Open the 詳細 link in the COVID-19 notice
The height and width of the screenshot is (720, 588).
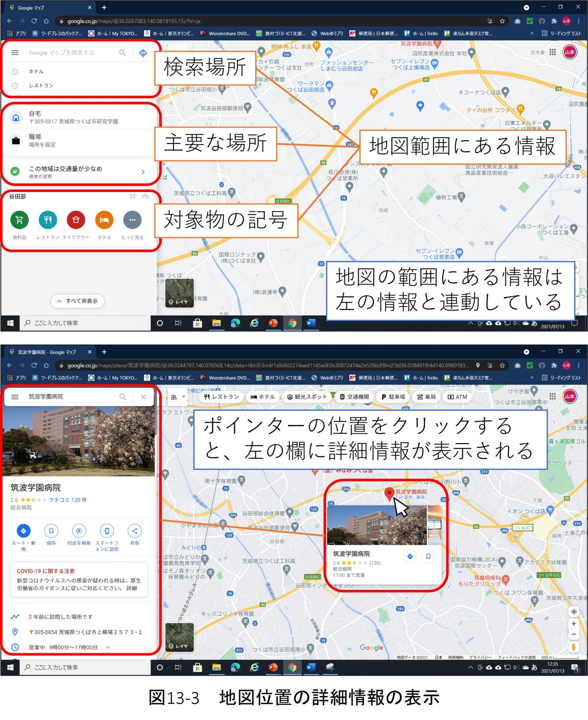click(131, 588)
